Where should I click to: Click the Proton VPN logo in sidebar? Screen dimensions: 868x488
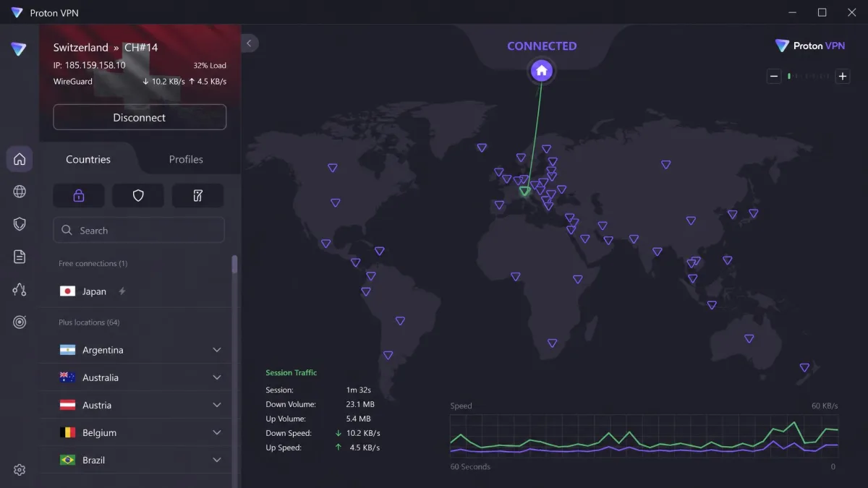tap(19, 49)
